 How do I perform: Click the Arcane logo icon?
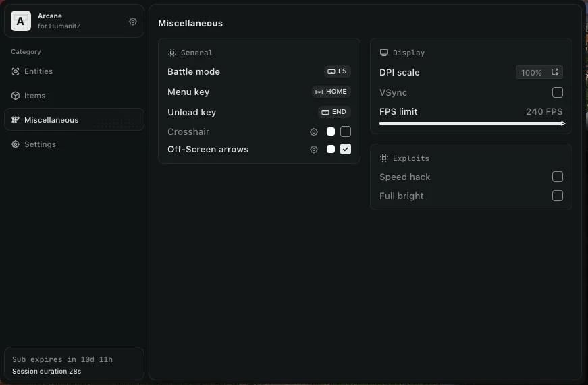pyautogui.click(x=21, y=21)
